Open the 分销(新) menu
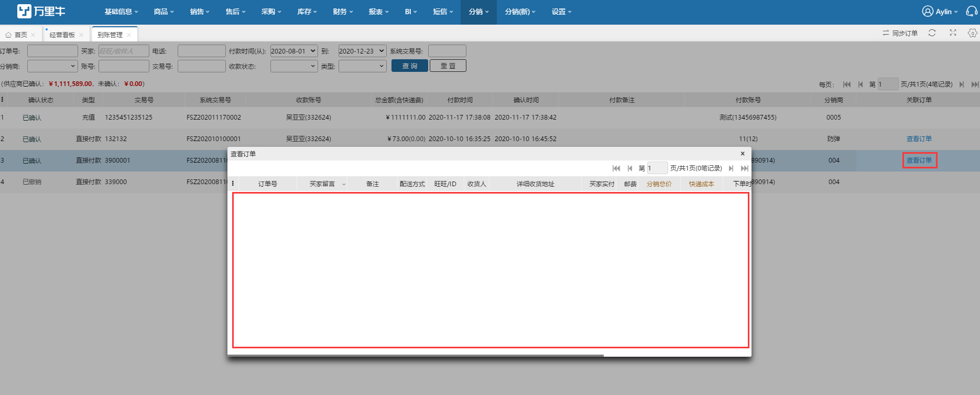Viewport: 980px width, 395px height. coord(520,12)
